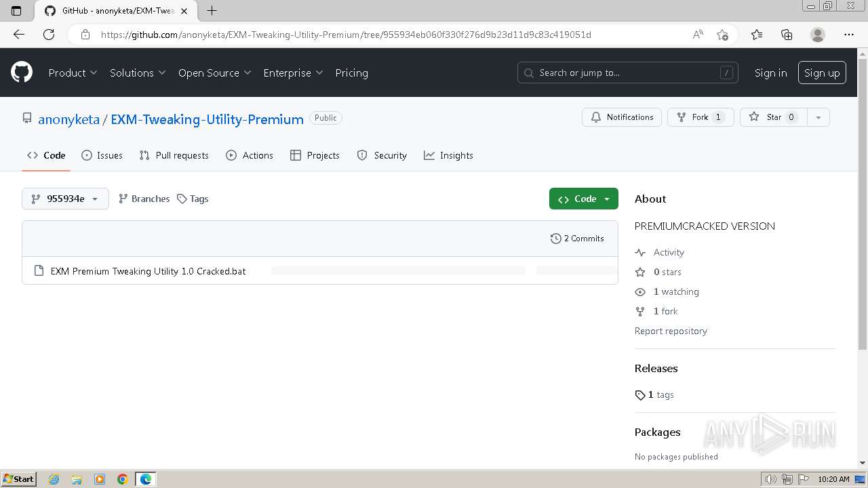Open the EXM-Tweaking-Utility-Premium repository link
The height and width of the screenshot is (488, 868).
point(207,119)
